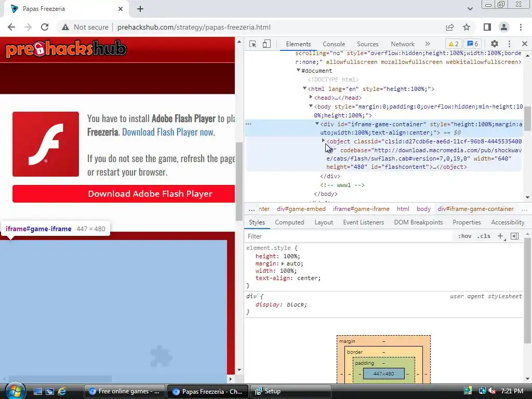Click the Download Flash Player now link
Image resolution: width=532 pixels, height=399 pixels.
tap(168, 132)
